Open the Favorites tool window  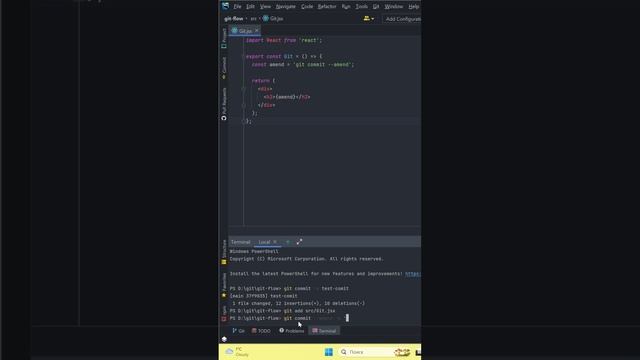pyautogui.click(x=224, y=285)
